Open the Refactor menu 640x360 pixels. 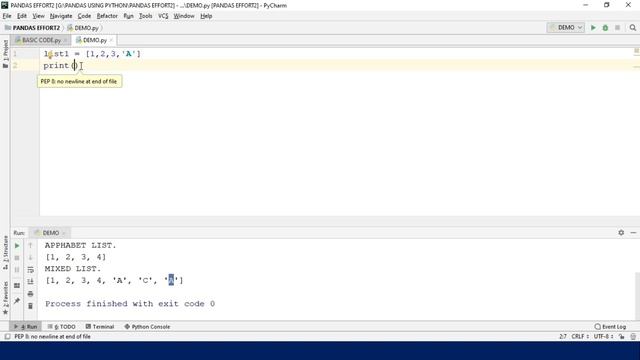(107, 16)
